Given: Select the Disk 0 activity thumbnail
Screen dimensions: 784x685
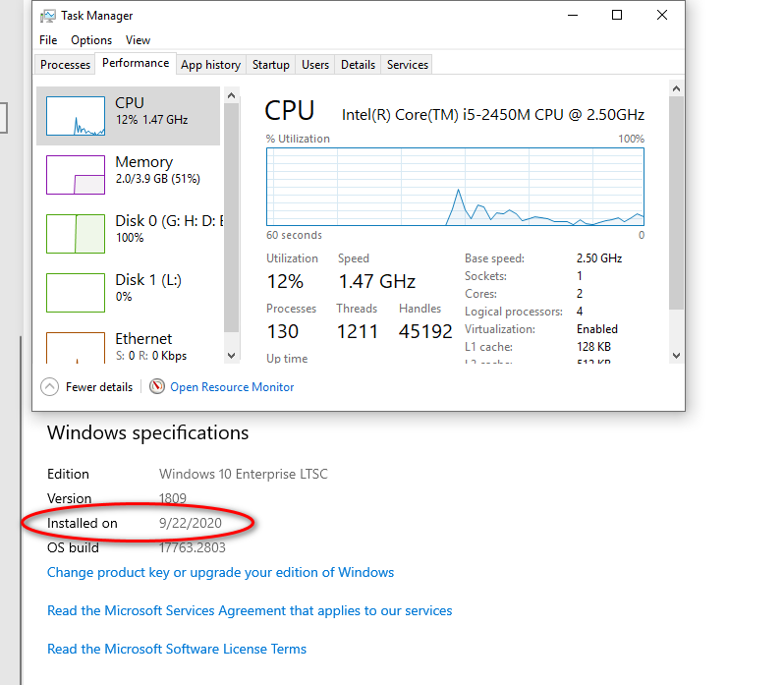Looking at the screenshot, I should [x=76, y=234].
